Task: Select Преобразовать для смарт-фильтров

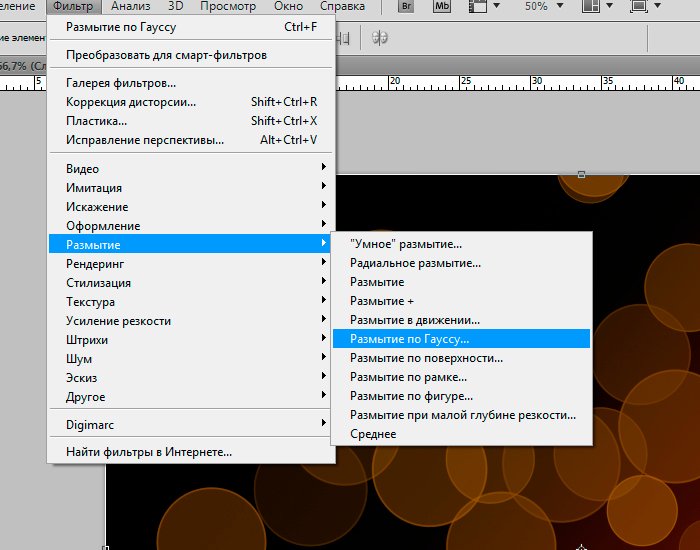Action: [166, 55]
